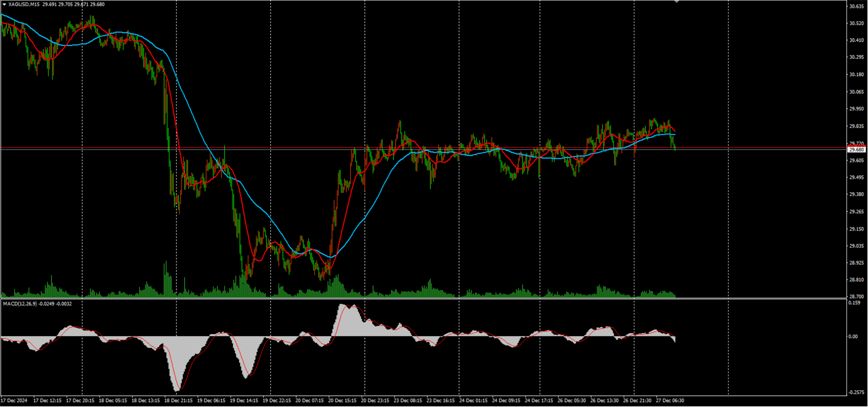Click the 17 Dec 2024 time label
Viewport: 868px width, 407px height.
click(x=14, y=401)
